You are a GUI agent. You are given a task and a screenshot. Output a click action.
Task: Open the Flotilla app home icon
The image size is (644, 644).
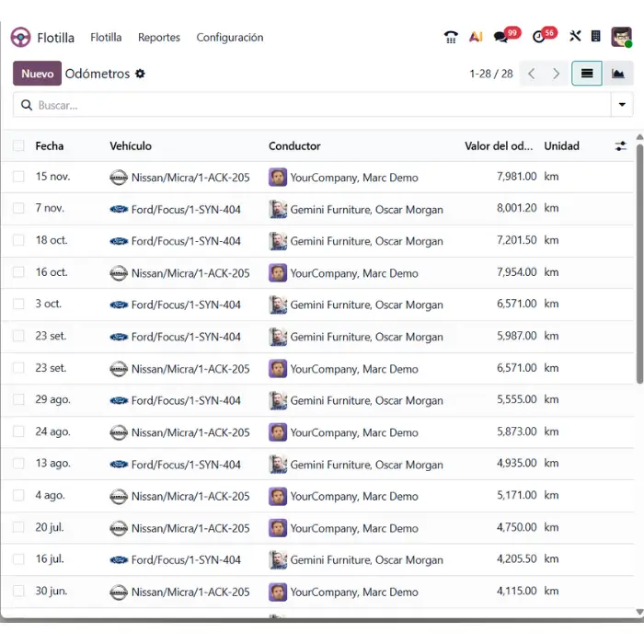pyautogui.click(x=20, y=38)
